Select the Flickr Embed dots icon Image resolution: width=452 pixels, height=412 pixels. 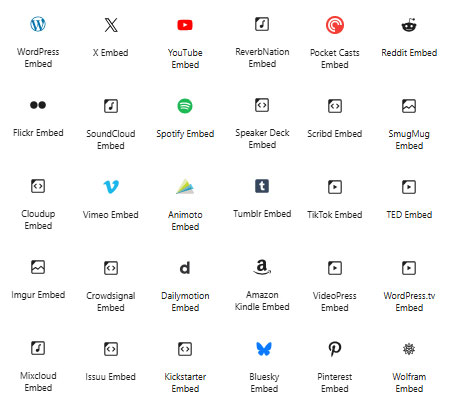[38, 105]
